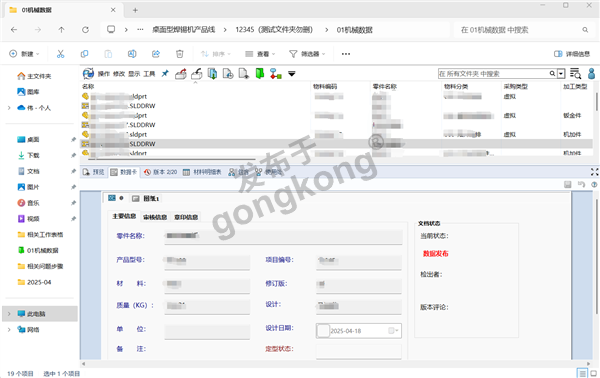600x378 pixels.
Task: Select the 图纸1 configuration tab
Action: [x=146, y=198]
